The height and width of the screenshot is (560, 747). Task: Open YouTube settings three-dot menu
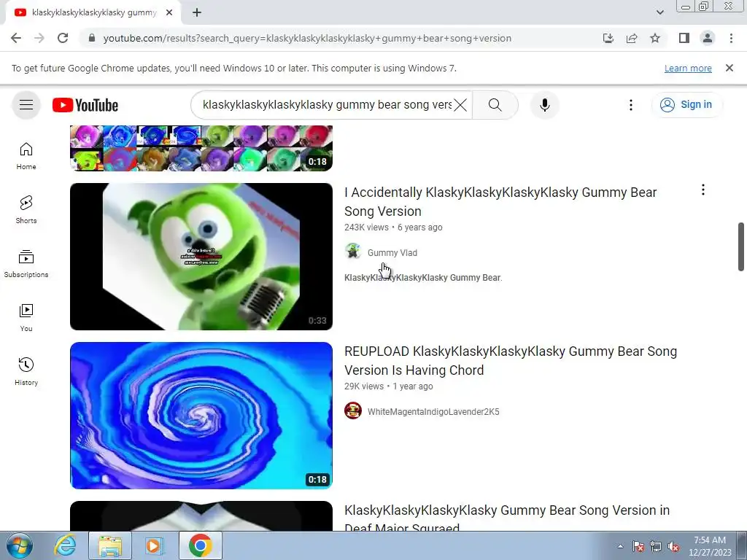(631, 105)
